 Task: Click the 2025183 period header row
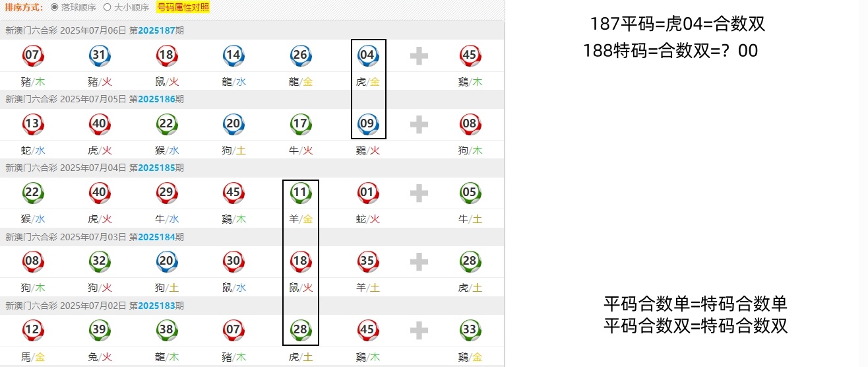coord(252,306)
